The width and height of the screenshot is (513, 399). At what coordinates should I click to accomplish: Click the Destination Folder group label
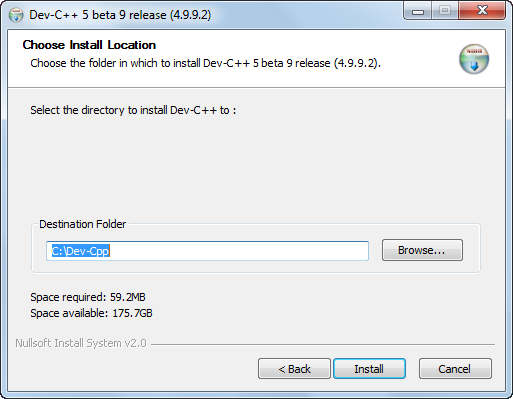(82, 224)
